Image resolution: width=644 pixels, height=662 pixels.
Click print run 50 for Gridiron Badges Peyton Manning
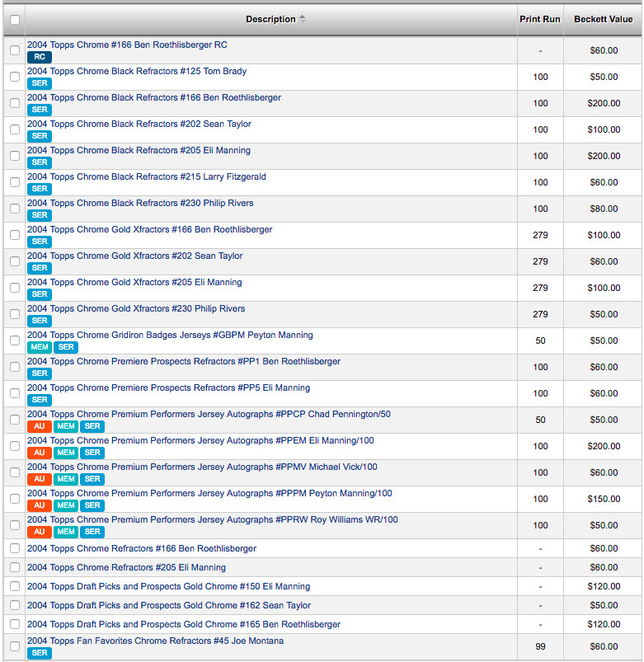[x=540, y=340]
